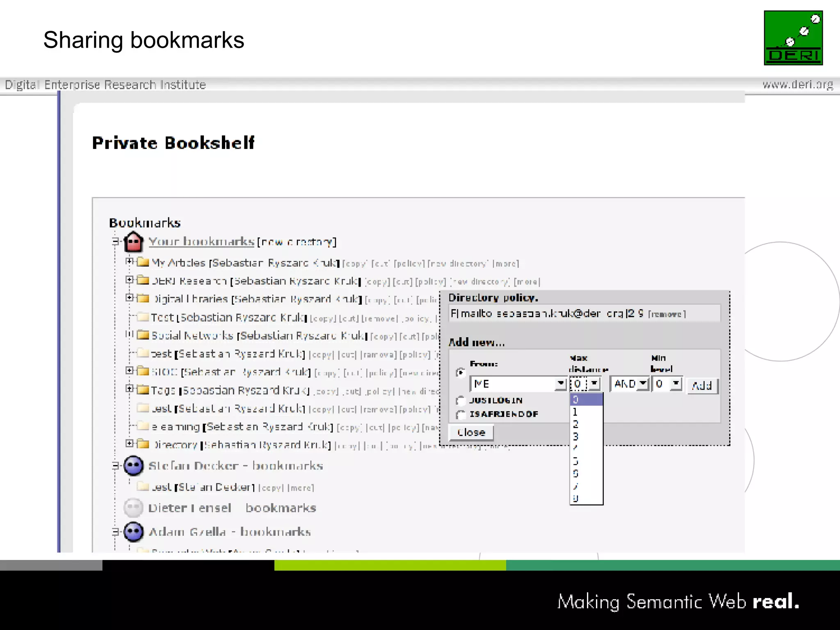Click the DERI Research folder icon
Viewport: 840px width, 630px height.
143,280
